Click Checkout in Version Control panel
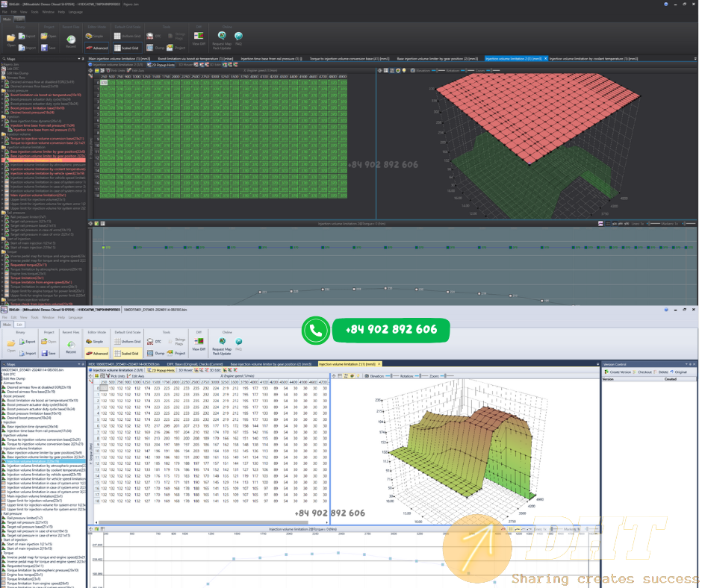This screenshot has height=588, width=702. (x=642, y=372)
